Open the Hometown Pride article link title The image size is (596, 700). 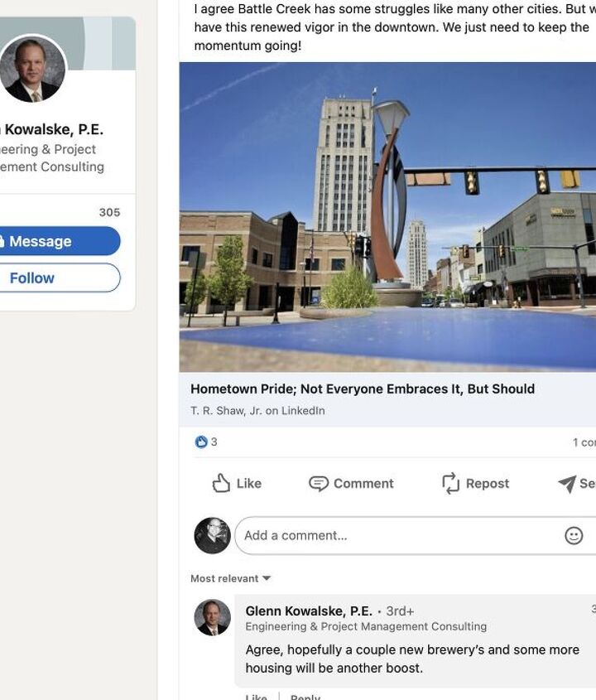[363, 389]
